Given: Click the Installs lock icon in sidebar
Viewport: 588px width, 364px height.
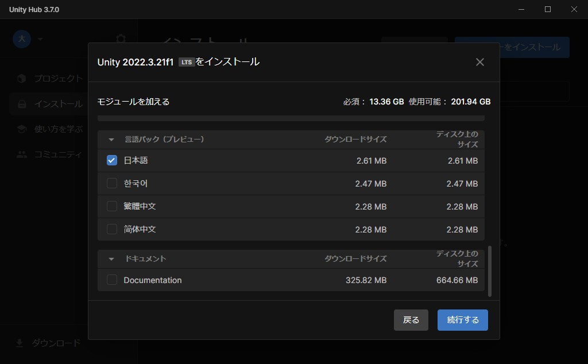Looking at the screenshot, I should click(x=22, y=104).
